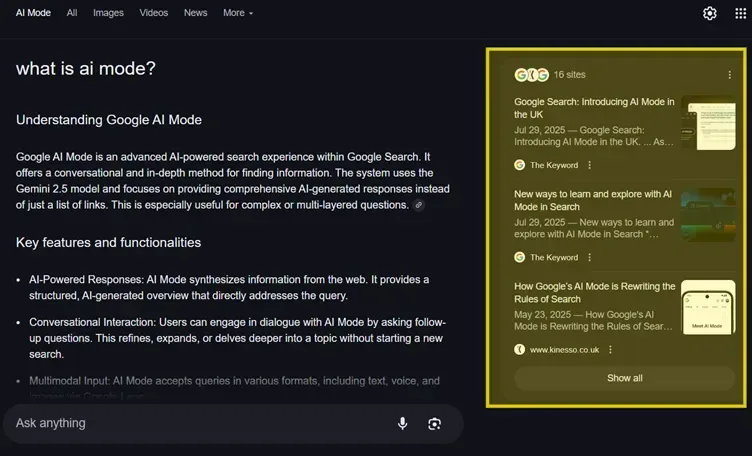Open the Google apps grid
Image resolution: width=752 pixels, height=456 pixels.
tap(740, 13)
